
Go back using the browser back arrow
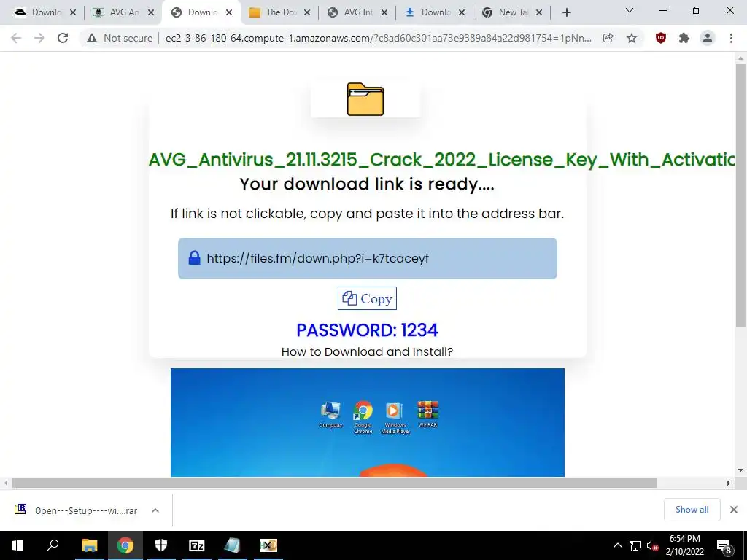[x=16, y=38]
